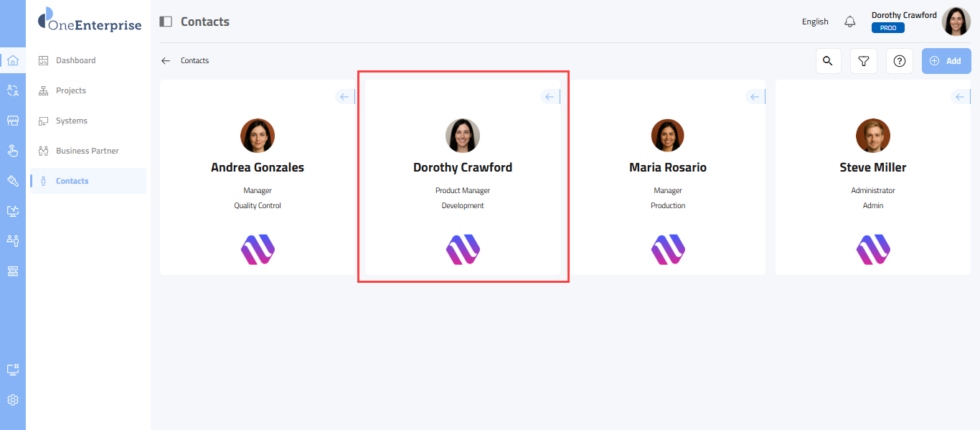Expand Maria Rosario card arrow tab
The image size is (980, 430).
(x=755, y=97)
